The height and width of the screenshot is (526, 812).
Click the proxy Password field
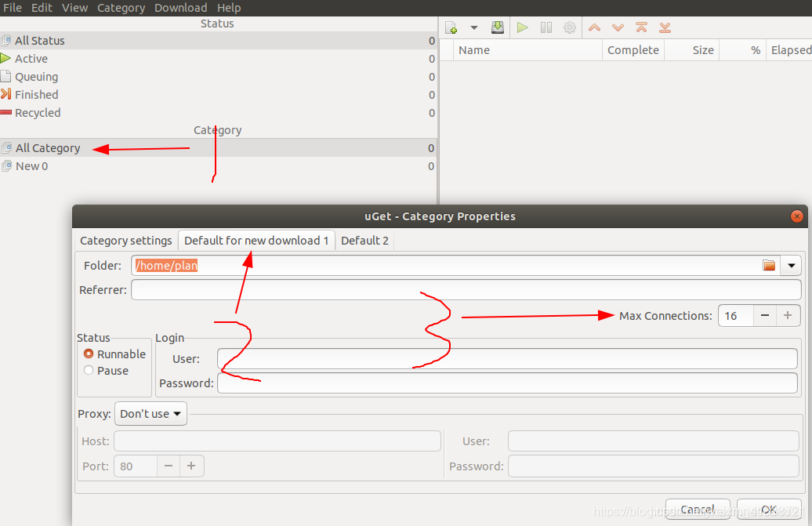(654, 466)
